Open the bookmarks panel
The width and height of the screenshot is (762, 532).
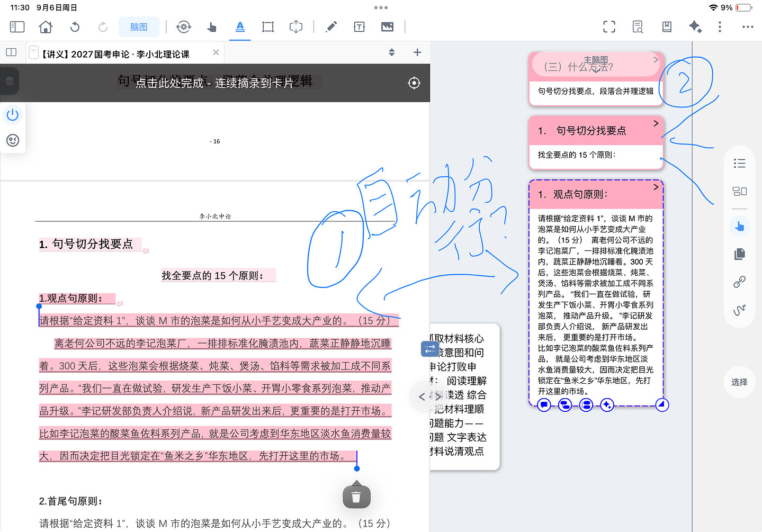pyautogui.click(x=667, y=26)
